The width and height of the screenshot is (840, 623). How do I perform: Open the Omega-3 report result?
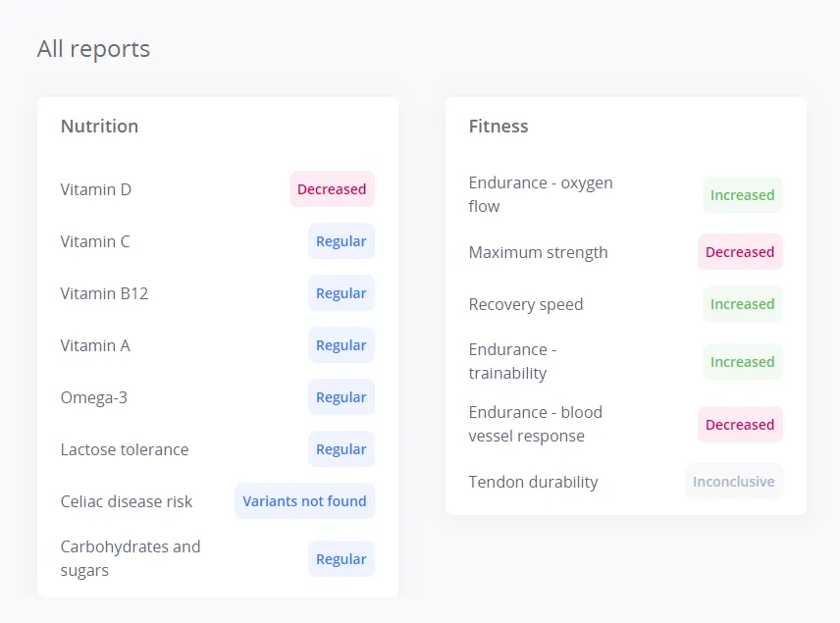[341, 396]
